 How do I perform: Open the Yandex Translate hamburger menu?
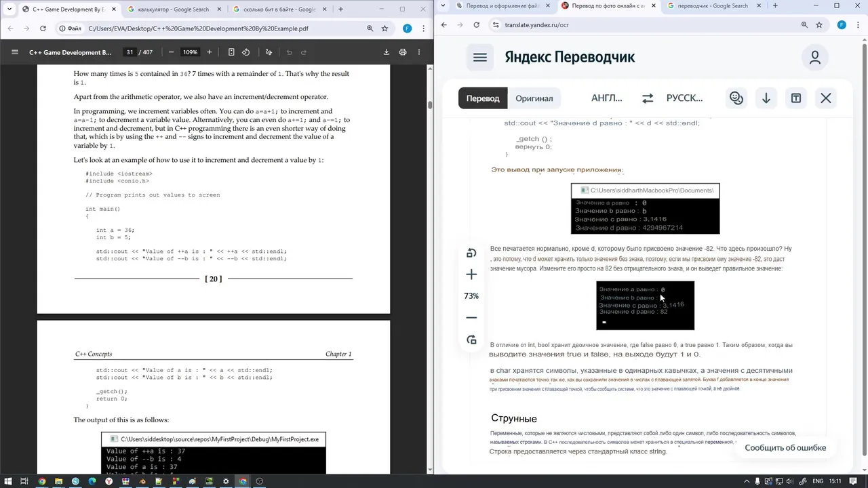tap(480, 58)
